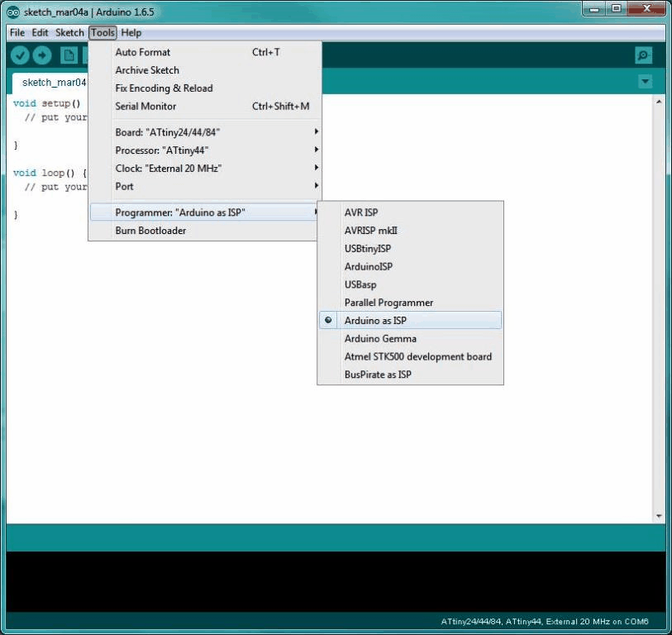Viewport: 672px width, 635px height.
Task: Open the Serial Monitor magnifier icon
Action: [643, 55]
